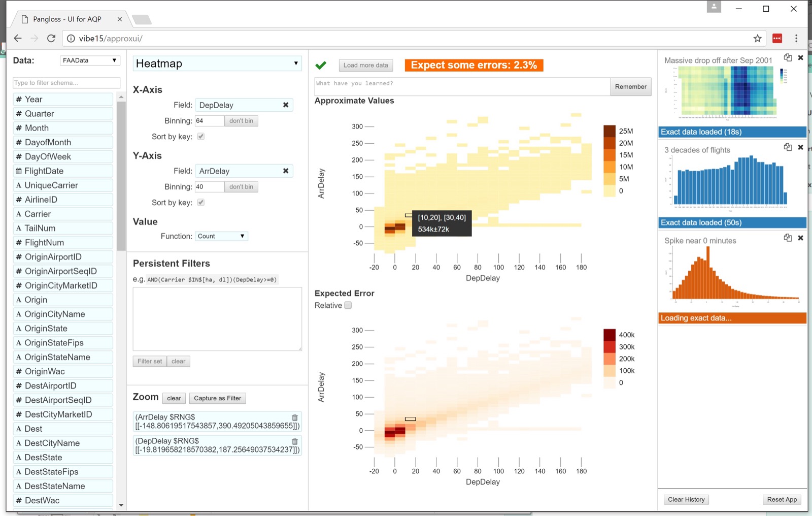Viewport: 812px width, 516px height.
Task: Select the FlightDate schema field
Action: pyautogui.click(x=63, y=171)
